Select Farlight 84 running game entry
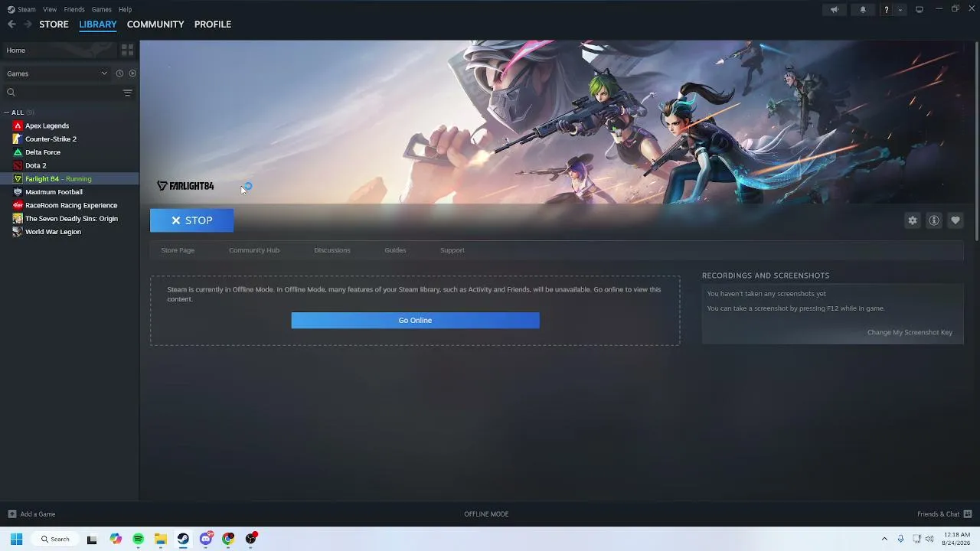The width and height of the screenshot is (980, 551). pyautogui.click(x=70, y=179)
